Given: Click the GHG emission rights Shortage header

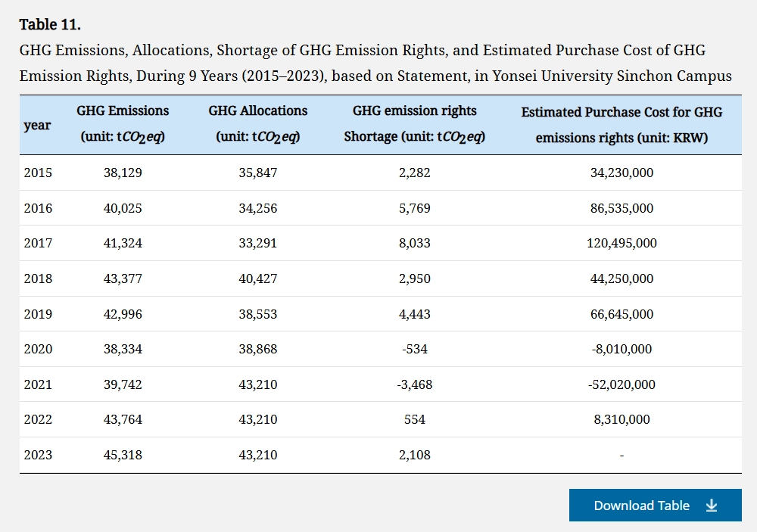Looking at the screenshot, I should point(414,124).
